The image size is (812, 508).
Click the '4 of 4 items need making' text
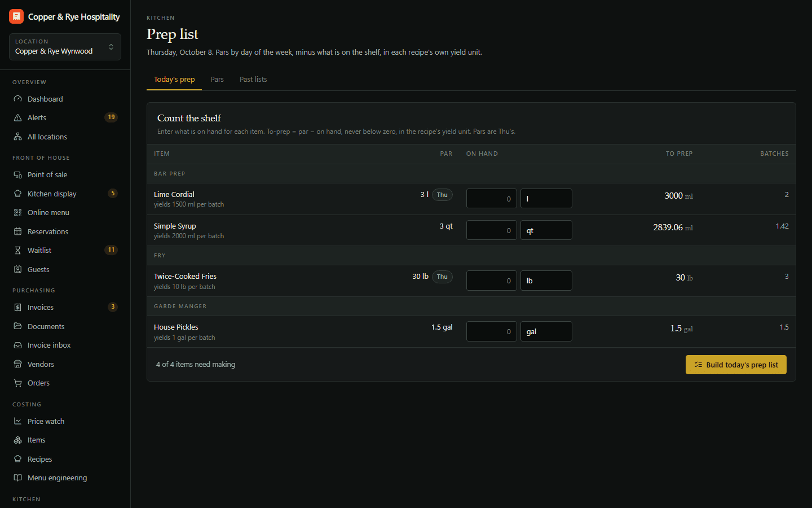pos(196,365)
